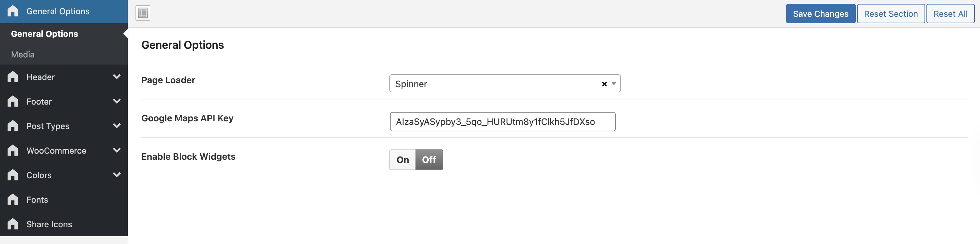The width and height of the screenshot is (980, 244).
Task: Click the home icon beside Header
Action: pyautogui.click(x=13, y=77)
